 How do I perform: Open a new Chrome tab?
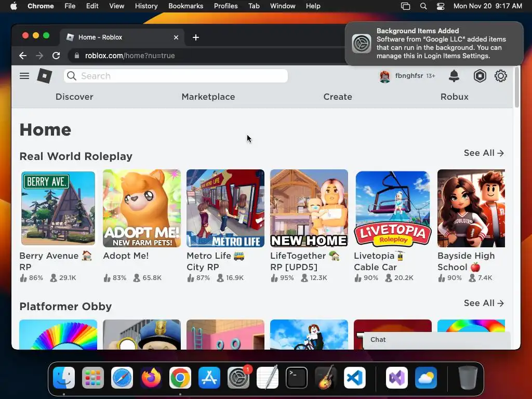[196, 37]
